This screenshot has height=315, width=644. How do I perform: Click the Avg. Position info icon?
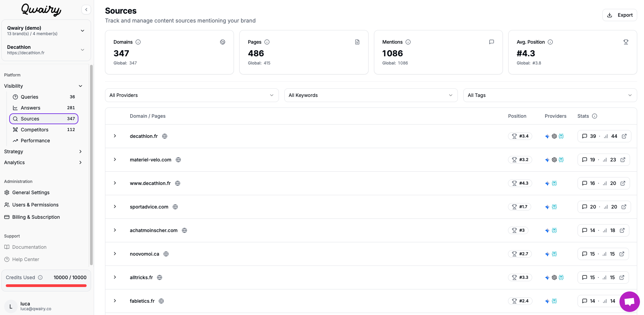tap(550, 42)
